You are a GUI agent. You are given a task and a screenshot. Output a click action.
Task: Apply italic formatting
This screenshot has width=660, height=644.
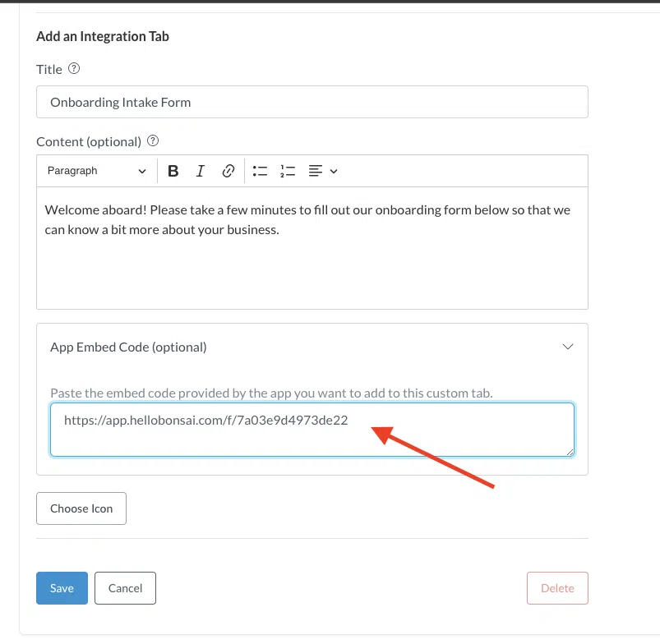[200, 171]
